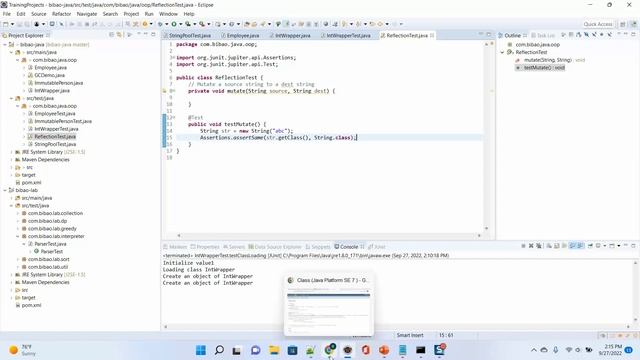Collapse src/test/java under bibao-java
640x360 pixels.
pos(11,98)
